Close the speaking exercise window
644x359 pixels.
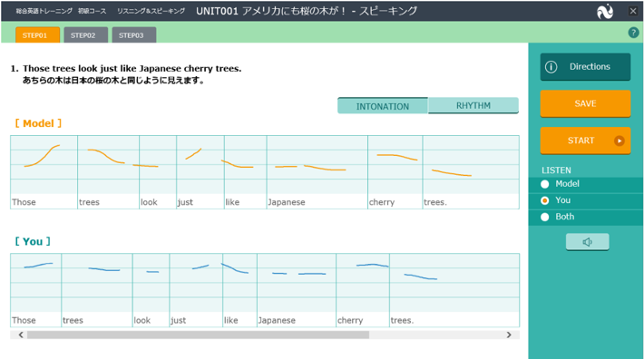(x=633, y=11)
